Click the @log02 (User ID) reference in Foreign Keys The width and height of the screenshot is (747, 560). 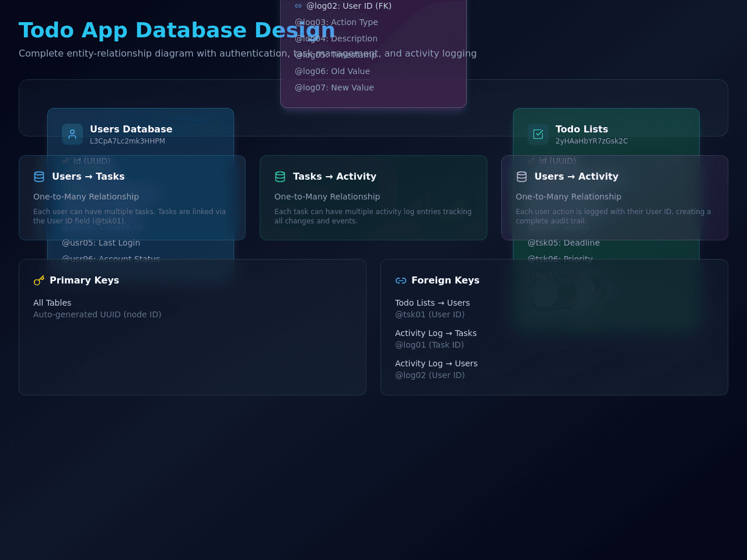430,375
